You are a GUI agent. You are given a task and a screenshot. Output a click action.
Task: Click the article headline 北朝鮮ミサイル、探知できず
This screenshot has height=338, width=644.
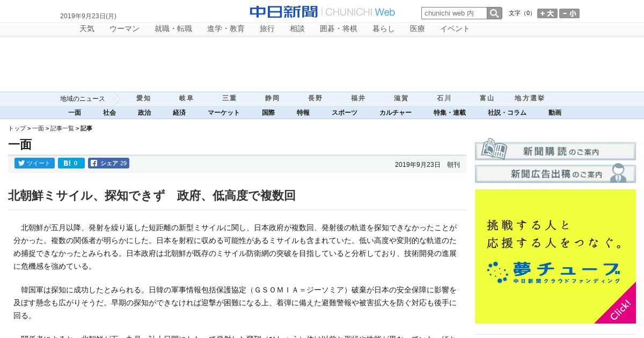[x=152, y=196]
